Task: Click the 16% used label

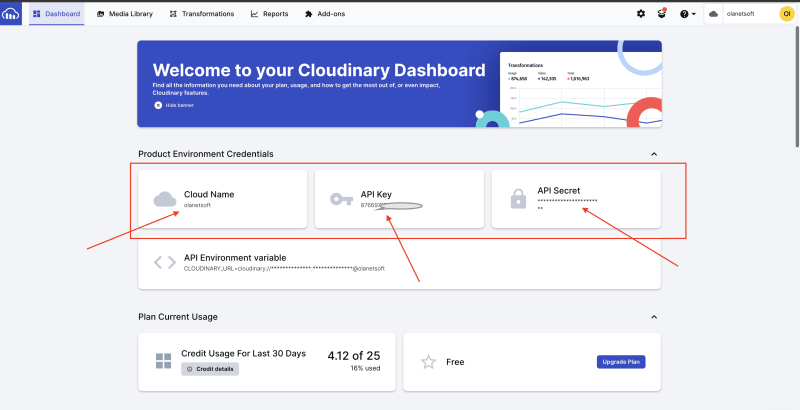Action: pos(365,368)
